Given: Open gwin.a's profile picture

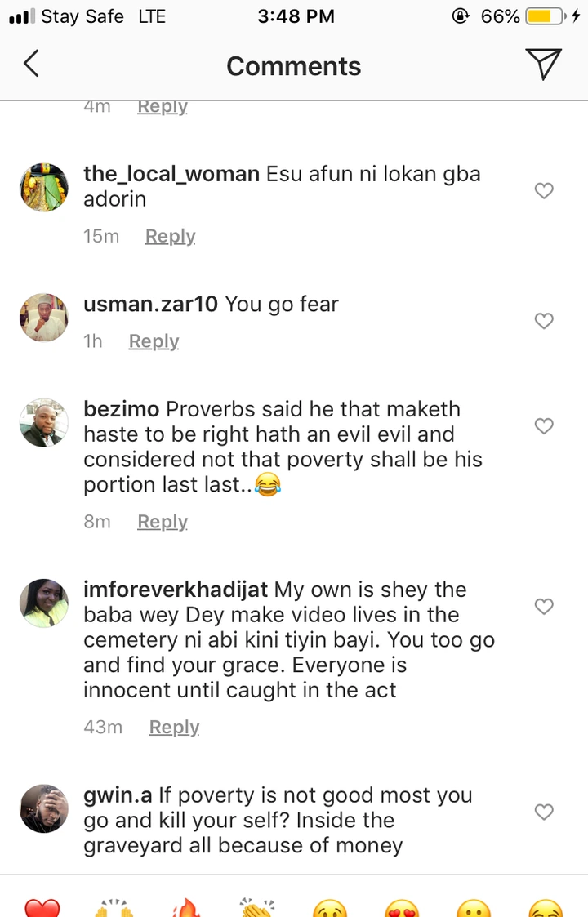Looking at the screenshot, I should pos(43,808).
